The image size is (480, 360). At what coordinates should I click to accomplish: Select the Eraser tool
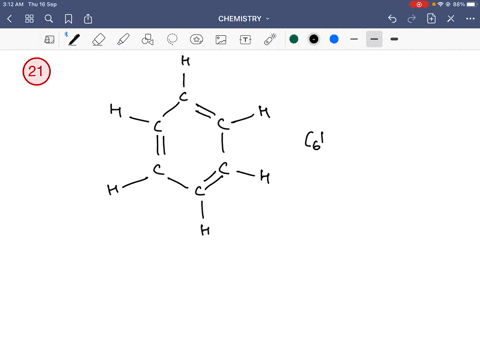(99, 39)
